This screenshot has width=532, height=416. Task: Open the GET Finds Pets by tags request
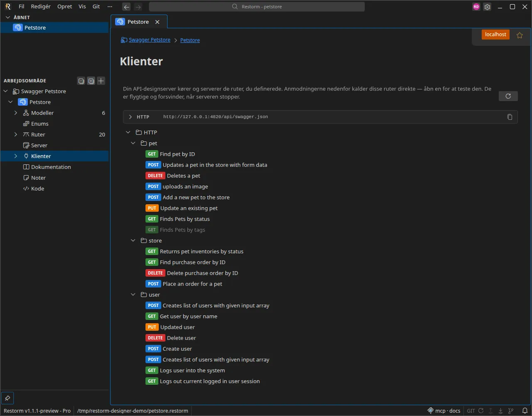(175, 230)
